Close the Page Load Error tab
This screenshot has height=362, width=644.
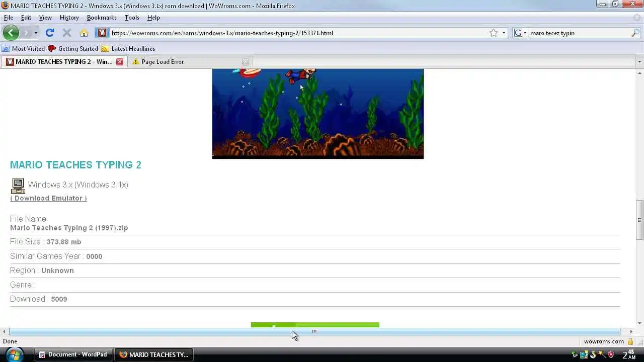[x=245, y=61]
